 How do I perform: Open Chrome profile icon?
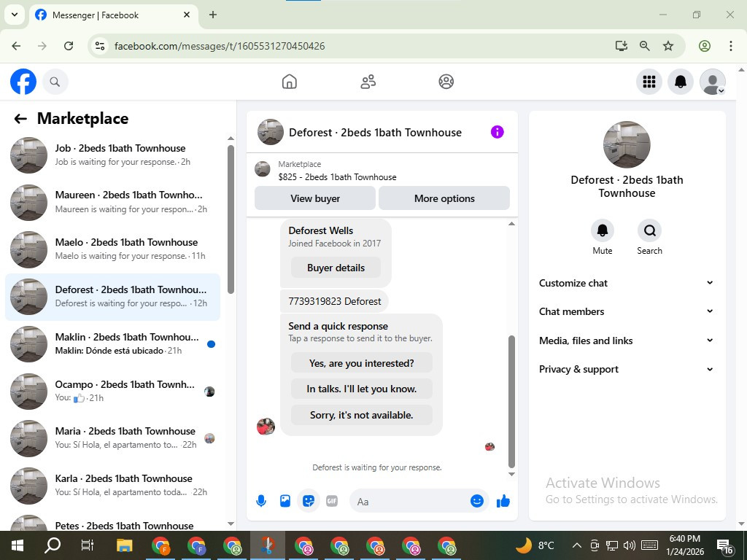[705, 46]
